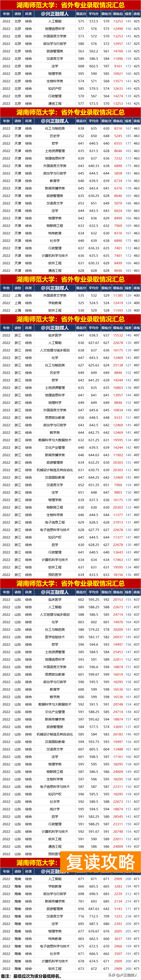Click 临床医学 in the 浙江 table
Screen dimensions: 141x980
(x=55, y=336)
